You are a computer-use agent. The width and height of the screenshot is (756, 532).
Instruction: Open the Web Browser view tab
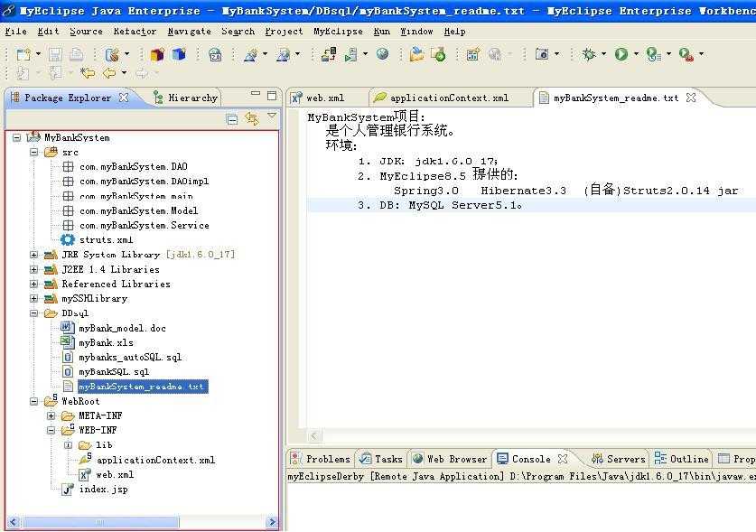tap(450, 459)
